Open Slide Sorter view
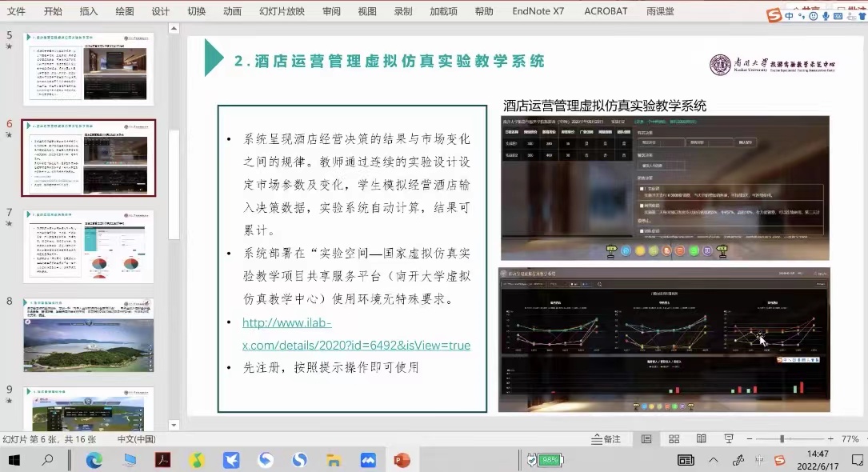The image size is (868, 472). coord(674,439)
